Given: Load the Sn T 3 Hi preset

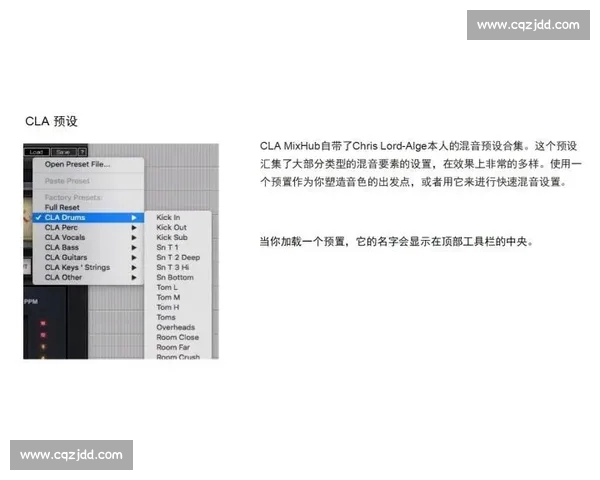Looking at the screenshot, I should coord(178,267).
